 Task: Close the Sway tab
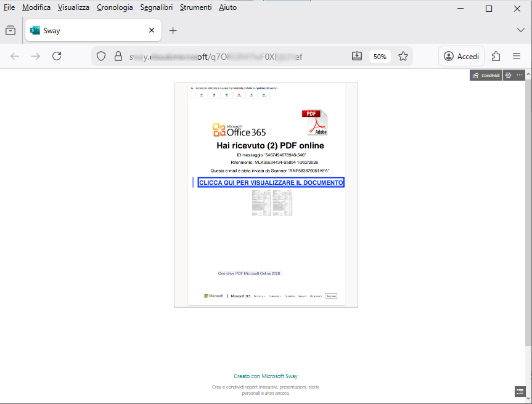tap(152, 30)
